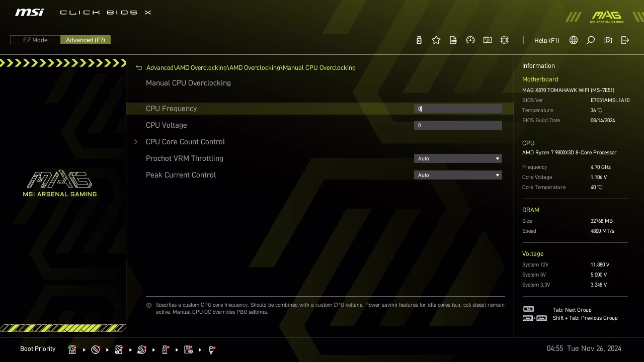
Task: Click the DRAM size 32768 MB value
Action: tap(601, 221)
